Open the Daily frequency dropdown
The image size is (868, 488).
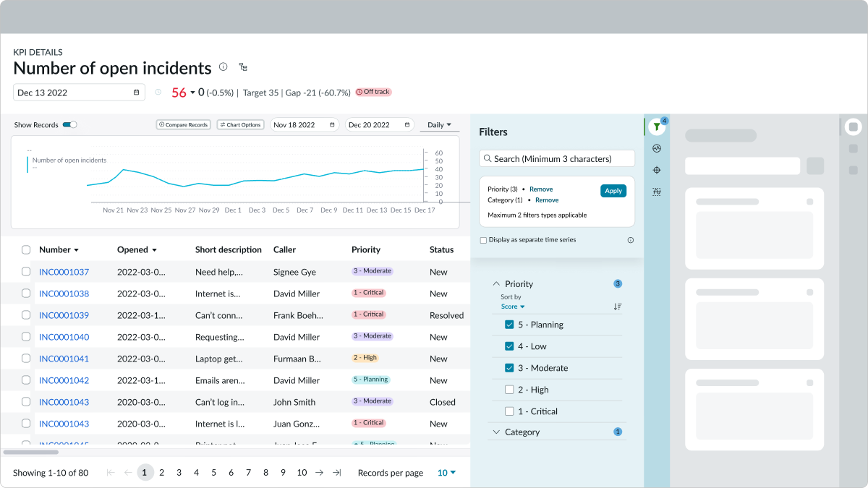click(x=439, y=125)
